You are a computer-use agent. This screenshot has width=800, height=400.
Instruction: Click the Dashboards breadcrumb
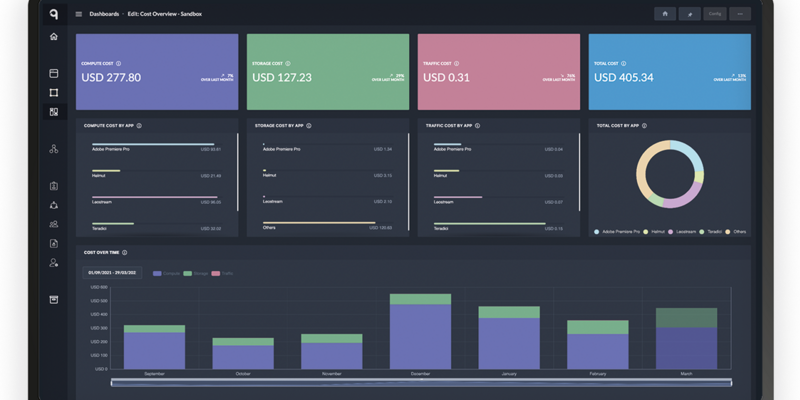(104, 14)
